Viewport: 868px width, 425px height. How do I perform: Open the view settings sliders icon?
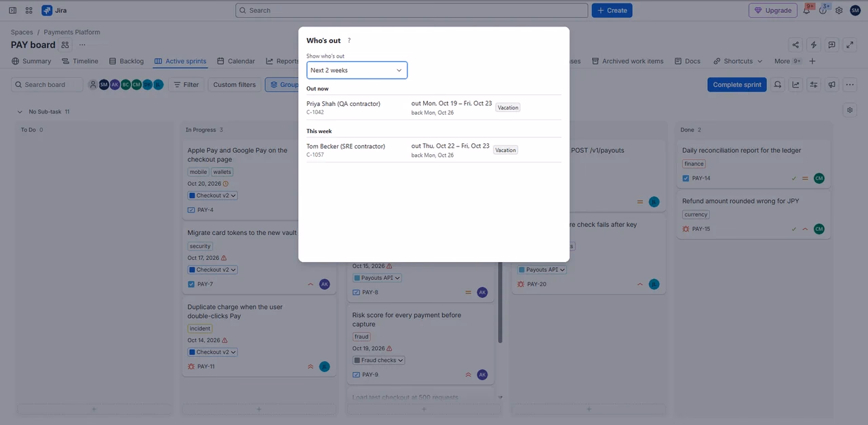(813, 85)
